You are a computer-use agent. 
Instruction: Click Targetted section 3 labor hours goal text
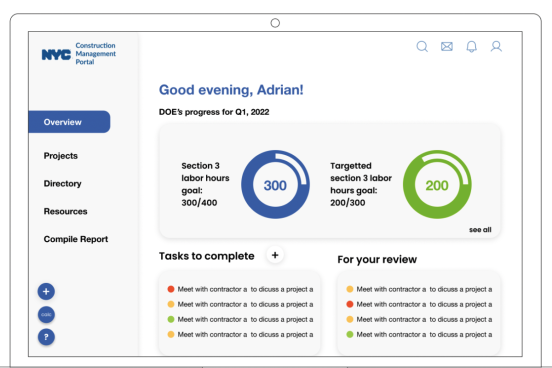(x=361, y=184)
